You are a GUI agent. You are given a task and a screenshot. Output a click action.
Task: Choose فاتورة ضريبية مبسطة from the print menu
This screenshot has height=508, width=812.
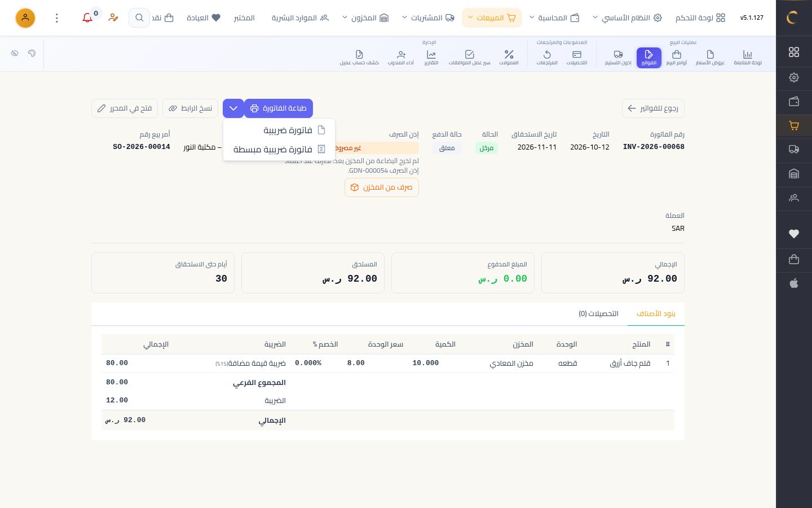(x=279, y=150)
